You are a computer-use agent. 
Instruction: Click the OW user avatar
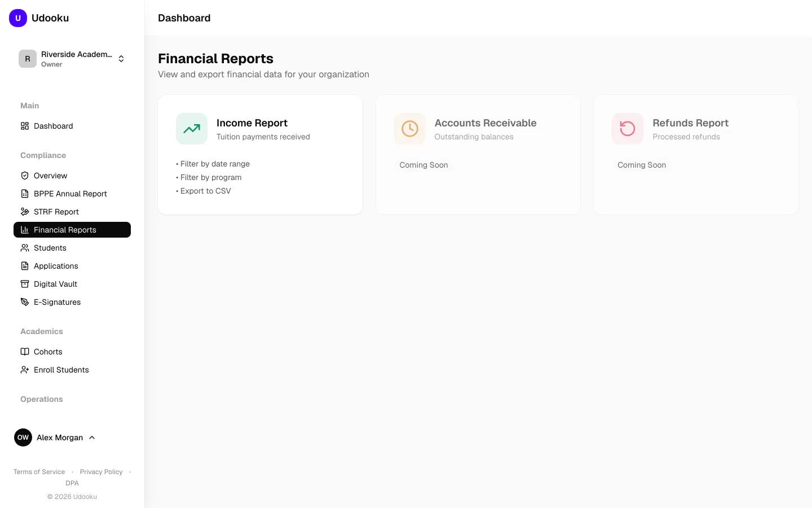(x=23, y=437)
